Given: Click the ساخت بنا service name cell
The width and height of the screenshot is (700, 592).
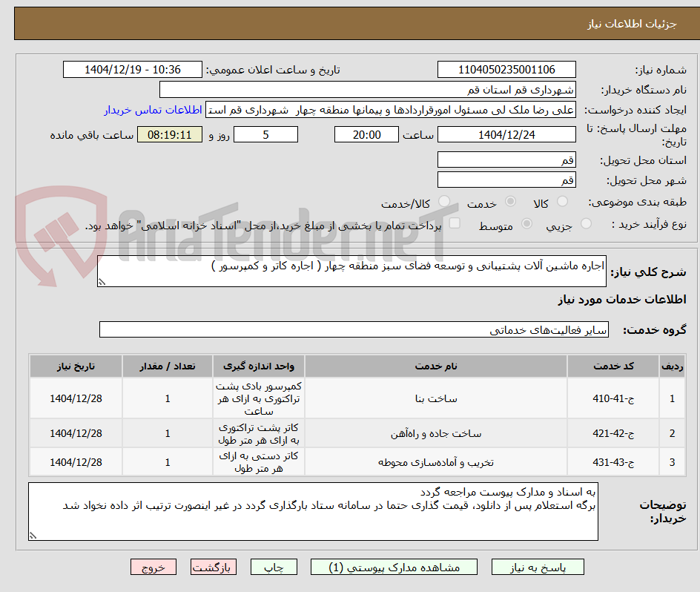Looking at the screenshot, I should pos(436,398).
